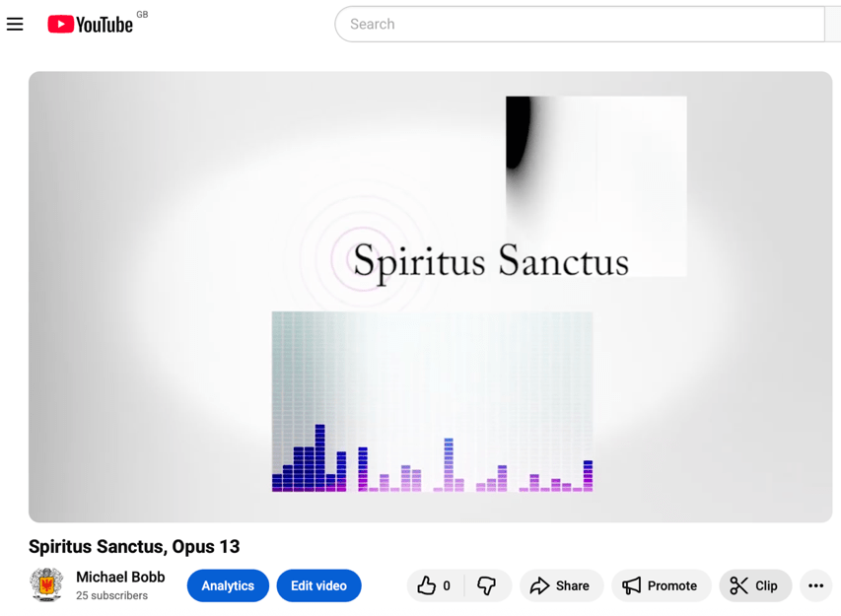Click the like count number "0"
This screenshot has width=841, height=616.
click(447, 585)
